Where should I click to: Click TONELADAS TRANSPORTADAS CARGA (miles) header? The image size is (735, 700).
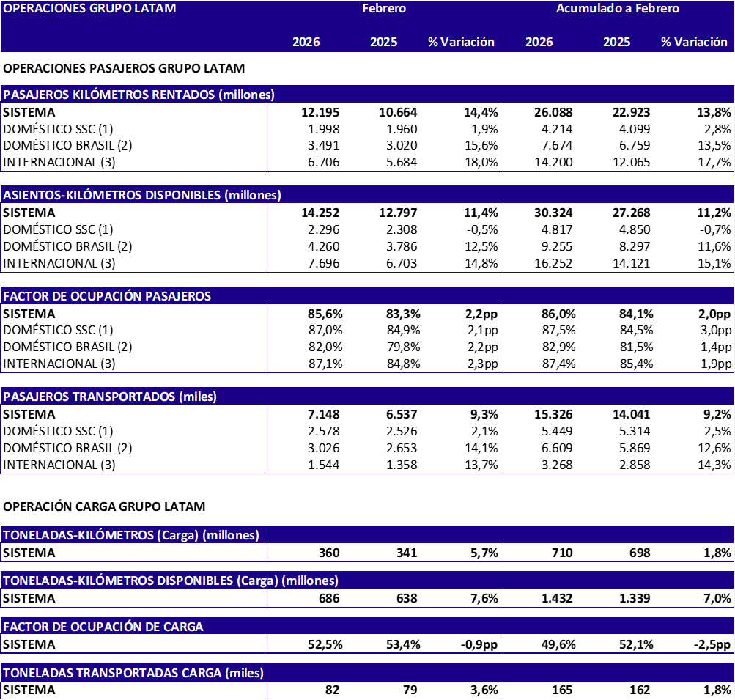pyautogui.click(x=133, y=673)
